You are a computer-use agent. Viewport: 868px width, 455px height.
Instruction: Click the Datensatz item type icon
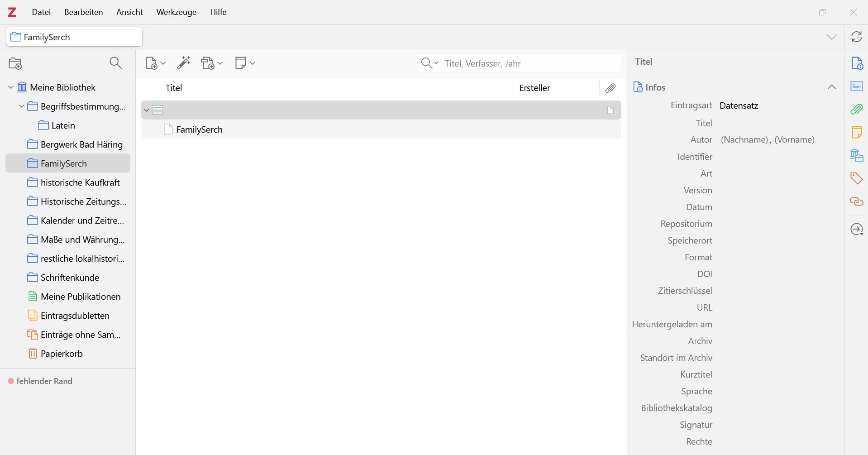coord(157,110)
